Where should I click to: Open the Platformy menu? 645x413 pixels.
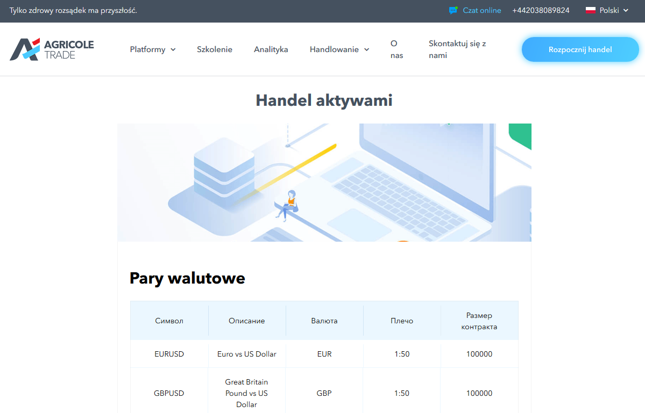[x=153, y=49]
